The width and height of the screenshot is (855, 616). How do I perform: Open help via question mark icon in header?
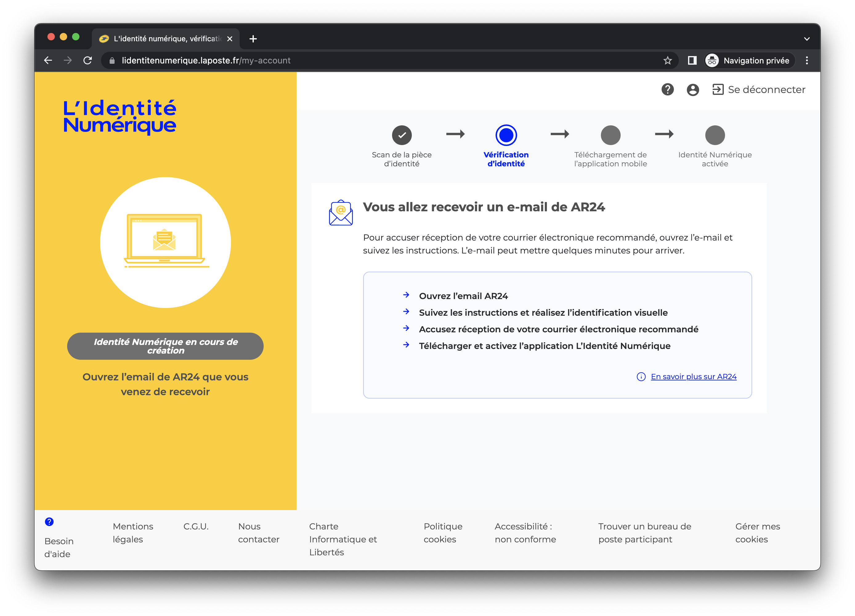click(x=668, y=90)
